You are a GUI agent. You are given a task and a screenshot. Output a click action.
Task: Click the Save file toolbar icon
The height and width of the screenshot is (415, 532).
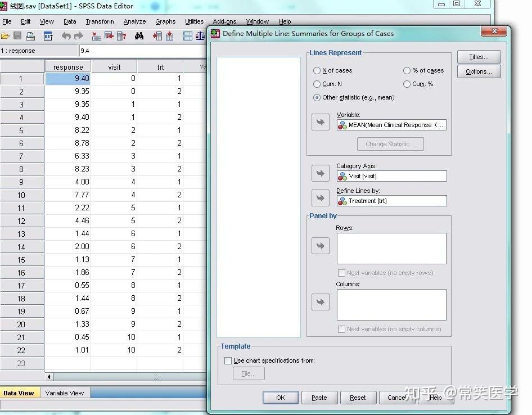17,35
